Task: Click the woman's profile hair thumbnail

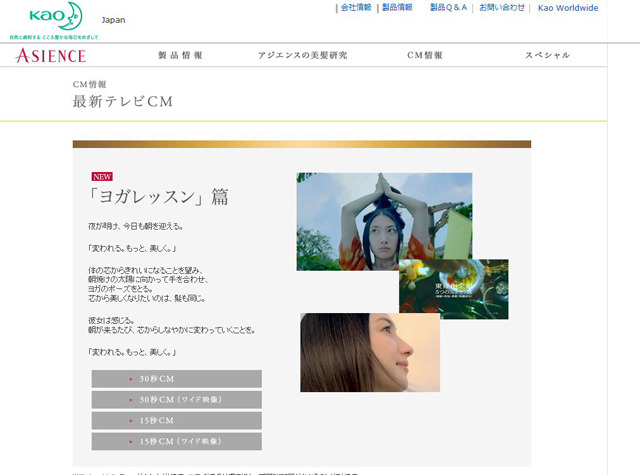Action: pos(370,353)
